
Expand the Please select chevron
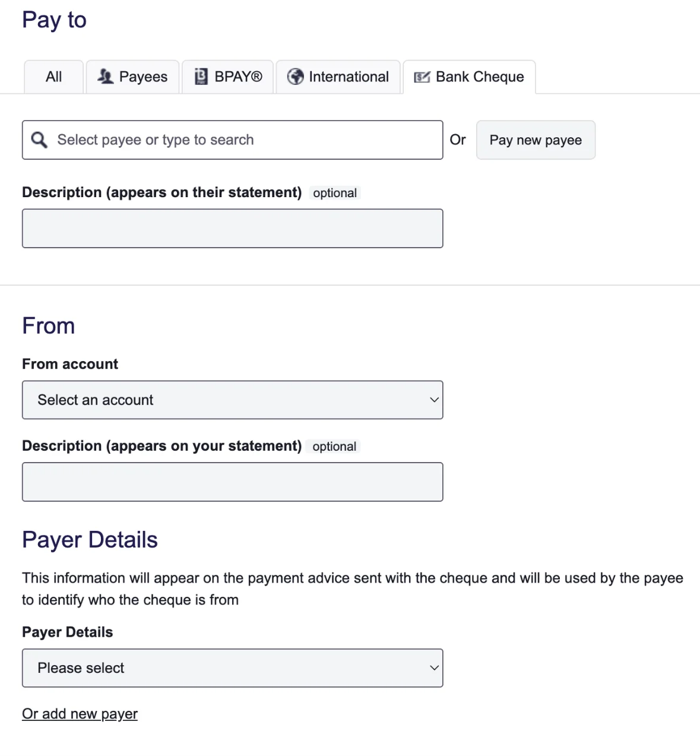click(x=433, y=668)
